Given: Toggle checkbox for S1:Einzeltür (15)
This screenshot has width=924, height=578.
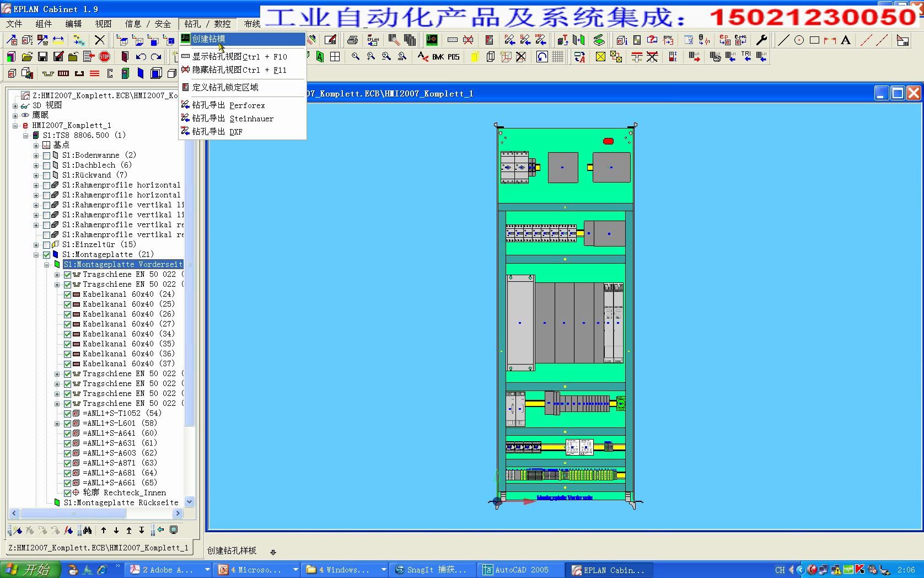Looking at the screenshot, I should point(47,245).
